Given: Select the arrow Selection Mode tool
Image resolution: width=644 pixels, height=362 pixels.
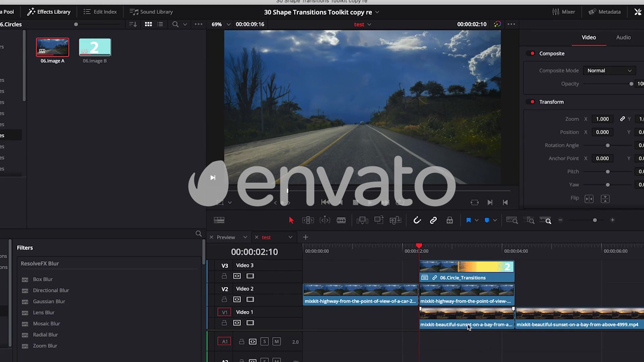Looking at the screenshot, I should click(291, 220).
